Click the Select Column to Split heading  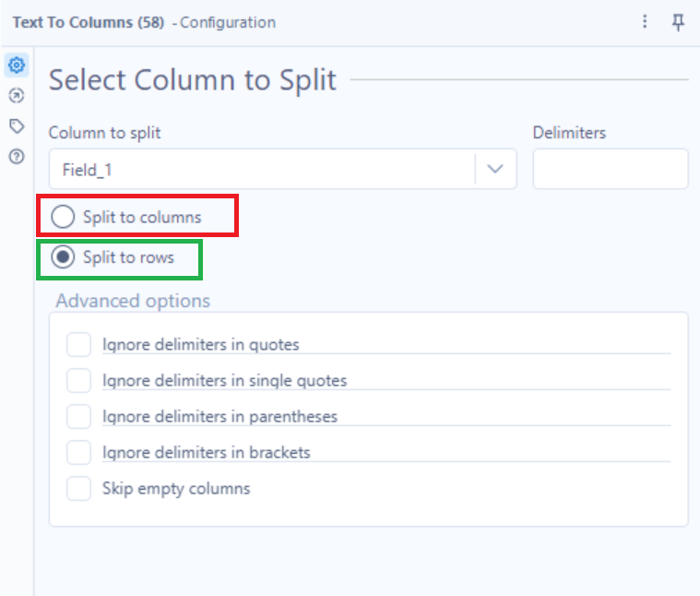pyautogui.click(x=193, y=80)
